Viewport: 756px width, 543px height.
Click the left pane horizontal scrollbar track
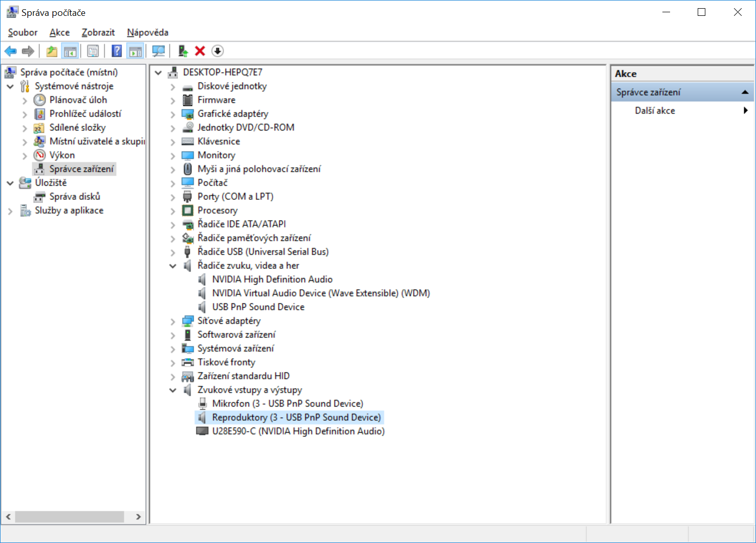pos(129,517)
